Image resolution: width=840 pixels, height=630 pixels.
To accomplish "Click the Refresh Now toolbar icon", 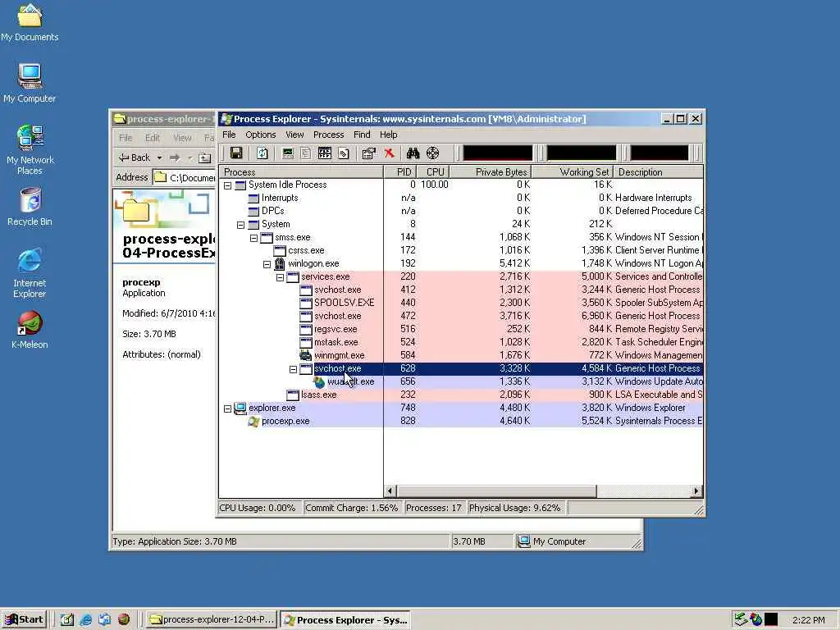I will (x=262, y=153).
